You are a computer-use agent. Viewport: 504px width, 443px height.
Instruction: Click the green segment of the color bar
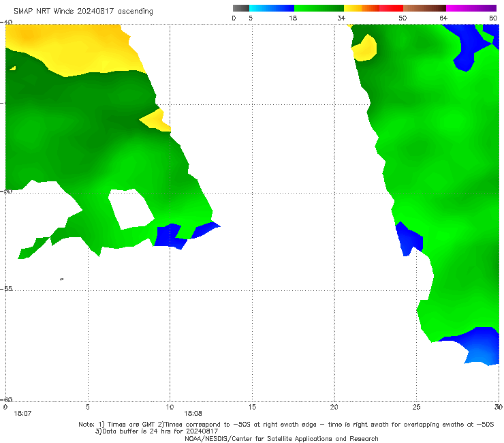319,8
